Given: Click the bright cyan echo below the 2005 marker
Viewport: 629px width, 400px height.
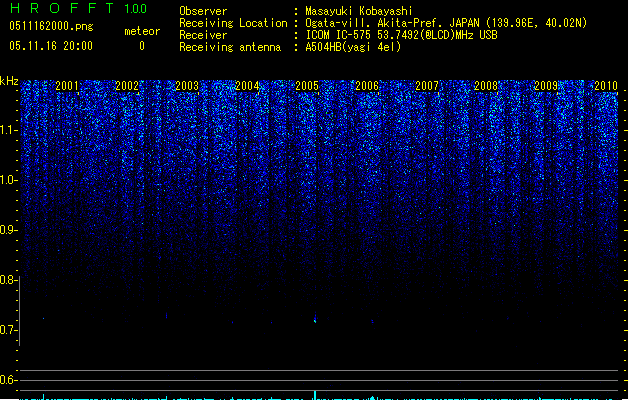Looking at the screenshot, I should [315, 319].
